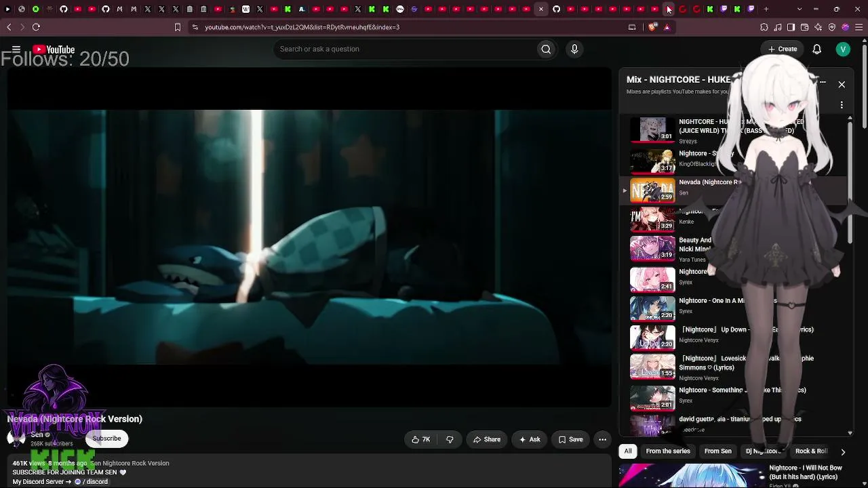Screen dimensions: 868x488
Task: Install or cast using the address bar screen icon
Action: [632, 27]
